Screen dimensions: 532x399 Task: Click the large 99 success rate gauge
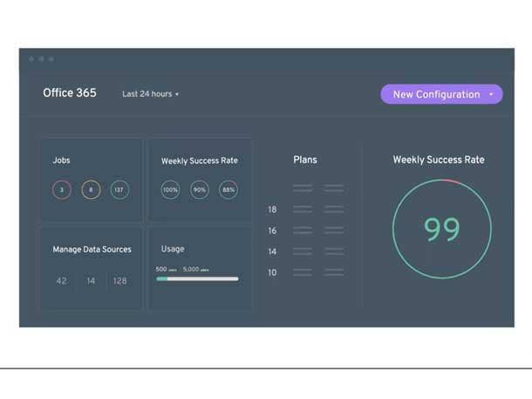[441, 229]
